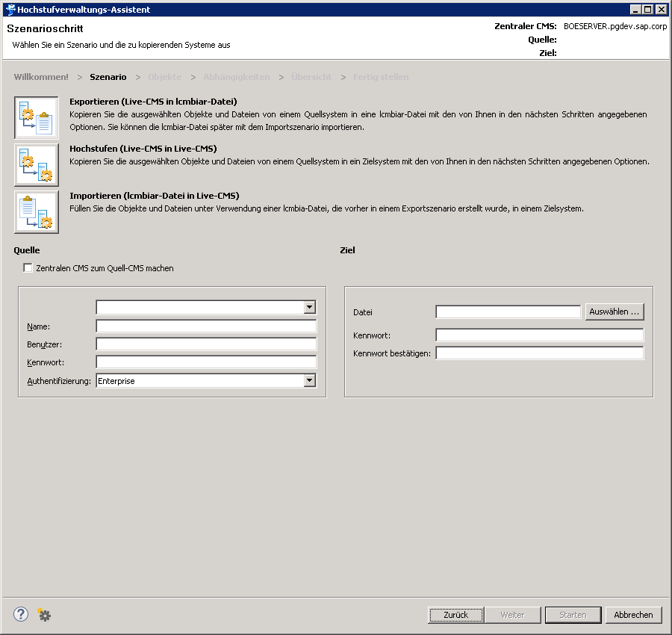Click into the Name input field
The height and width of the screenshot is (635, 672).
click(206, 326)
